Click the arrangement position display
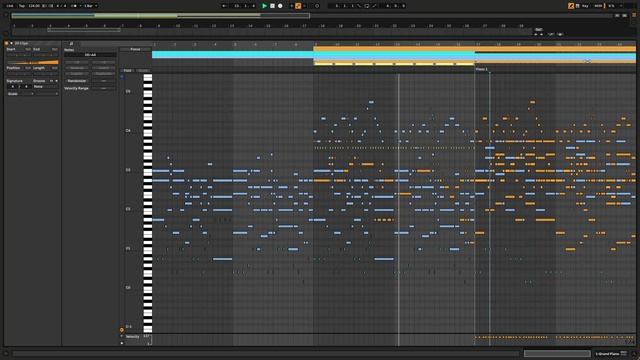 pos(244,6)
